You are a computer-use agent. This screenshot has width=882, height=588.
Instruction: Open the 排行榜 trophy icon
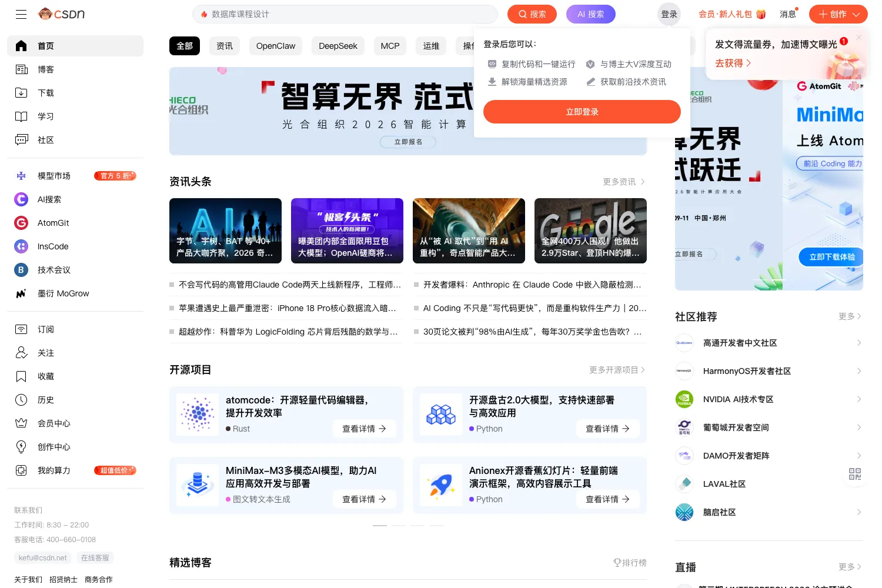(x=617, y=563)
